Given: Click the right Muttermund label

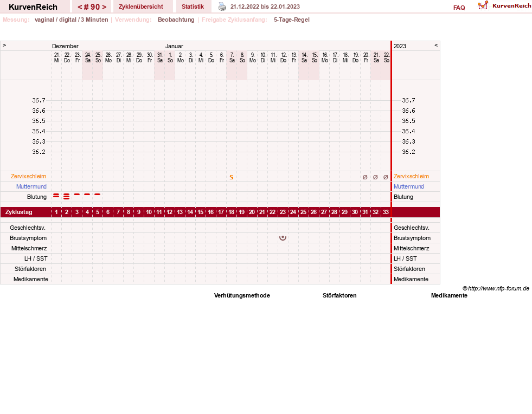Looking at the screenshot, I should [x=409, y=186].
